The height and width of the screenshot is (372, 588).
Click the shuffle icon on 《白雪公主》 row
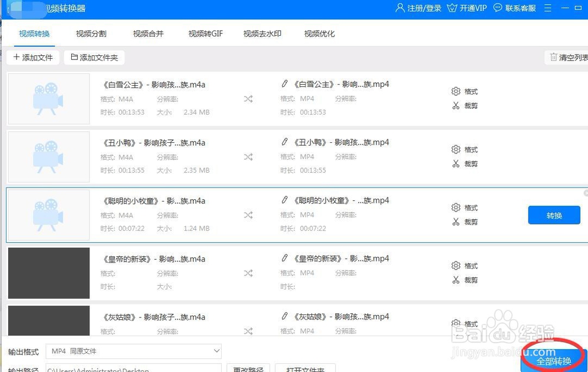point(248,99)
